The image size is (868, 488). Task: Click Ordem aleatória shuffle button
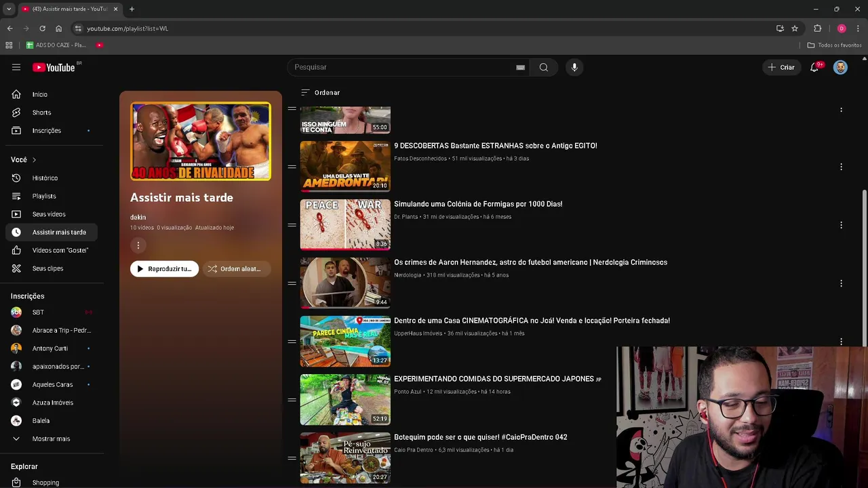pos(236,269)
